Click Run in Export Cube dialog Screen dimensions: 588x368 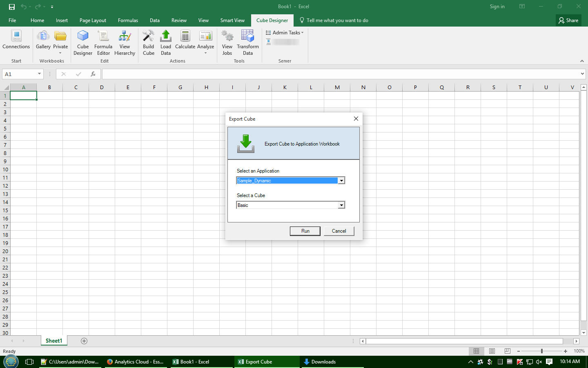click(x=305, y=231)
